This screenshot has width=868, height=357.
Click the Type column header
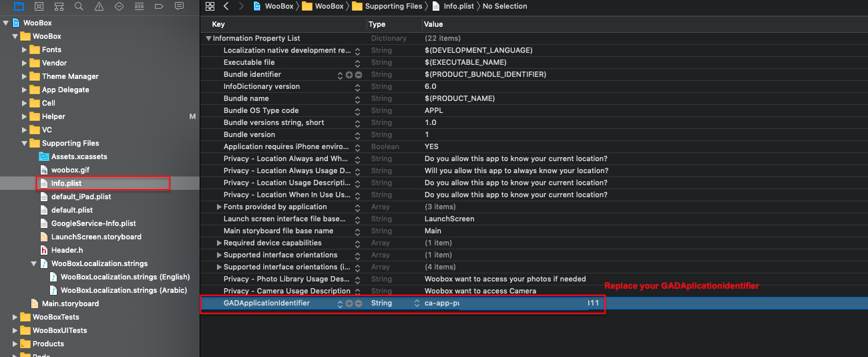pyautogui.click(x=377, y=24)
